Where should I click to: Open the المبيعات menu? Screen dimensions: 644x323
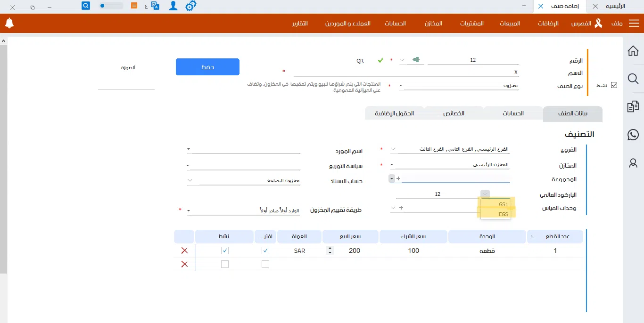point(509,23)
